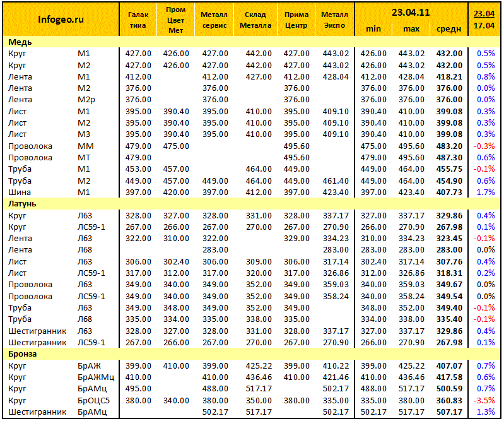Click 495.00 Галактика price for Круг БрАМц
Screen dimensions: 504x421
138,389
